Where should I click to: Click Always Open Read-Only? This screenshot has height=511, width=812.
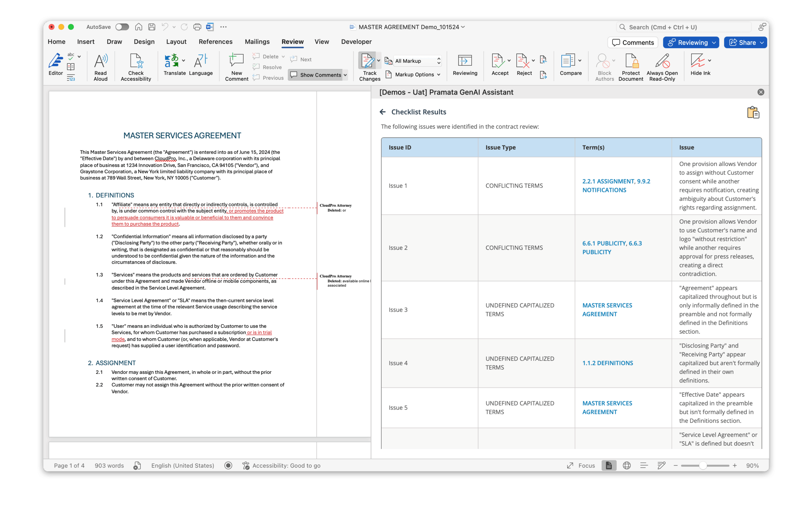point(662,67)
